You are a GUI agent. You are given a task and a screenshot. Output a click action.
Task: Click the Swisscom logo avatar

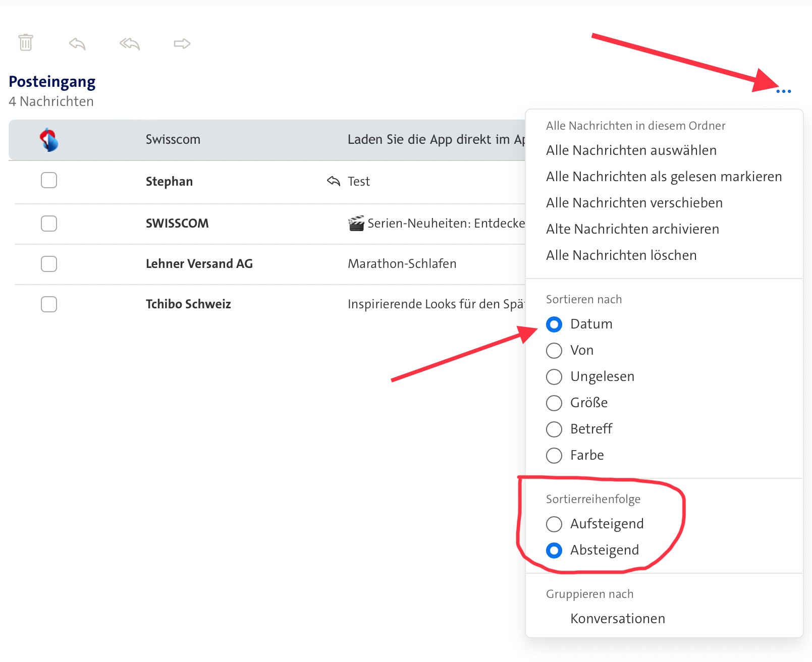click(49, 140)
